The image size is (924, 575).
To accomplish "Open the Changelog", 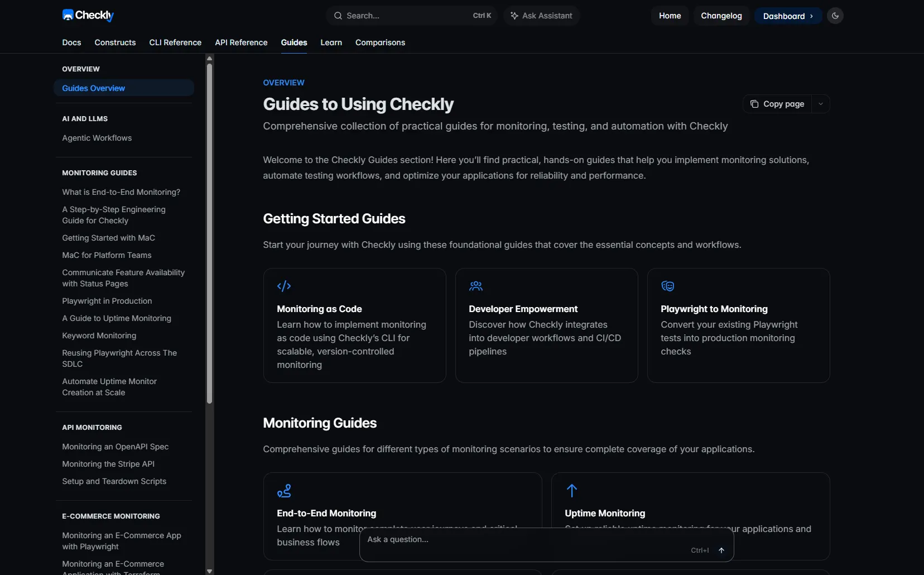I will (721, 16).
